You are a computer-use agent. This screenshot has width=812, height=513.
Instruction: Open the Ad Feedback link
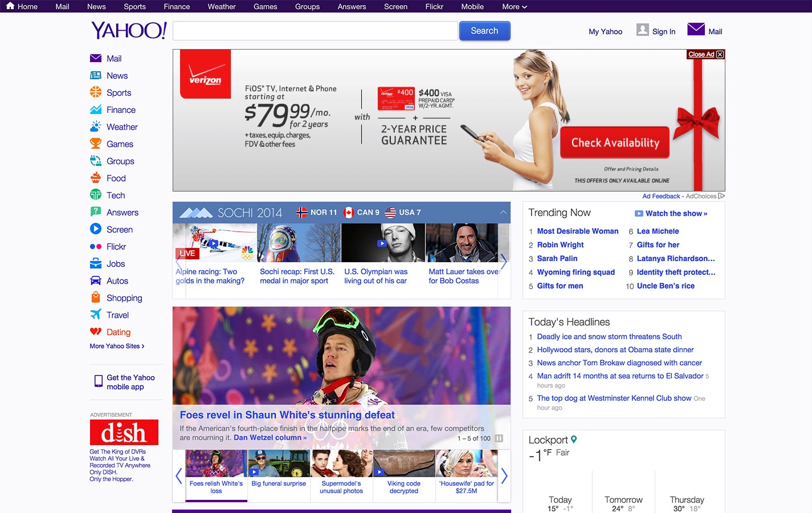pos(661,196)
